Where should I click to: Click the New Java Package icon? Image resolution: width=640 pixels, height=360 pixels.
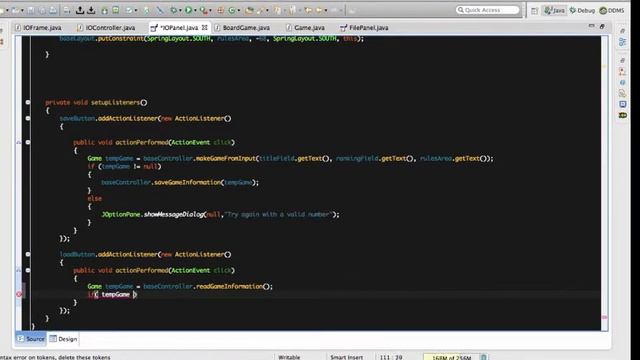coord(220,10)
